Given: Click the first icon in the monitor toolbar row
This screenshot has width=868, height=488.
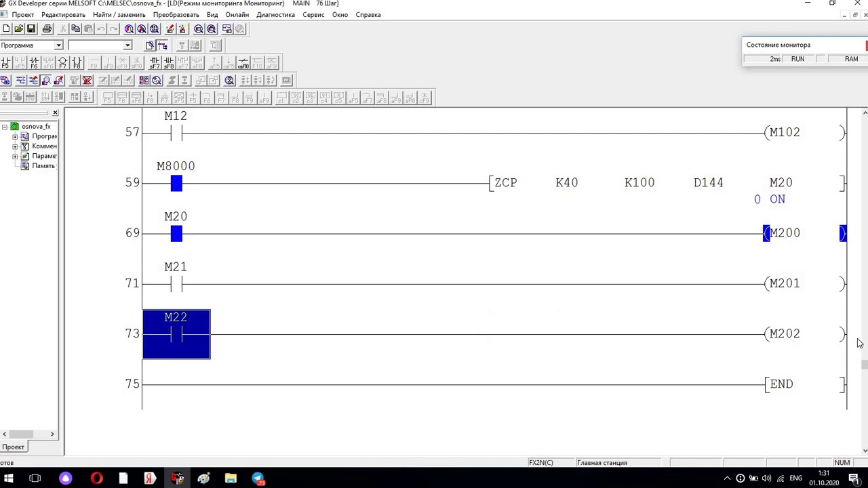Looking at the screenshot, I should click(5, 80).
